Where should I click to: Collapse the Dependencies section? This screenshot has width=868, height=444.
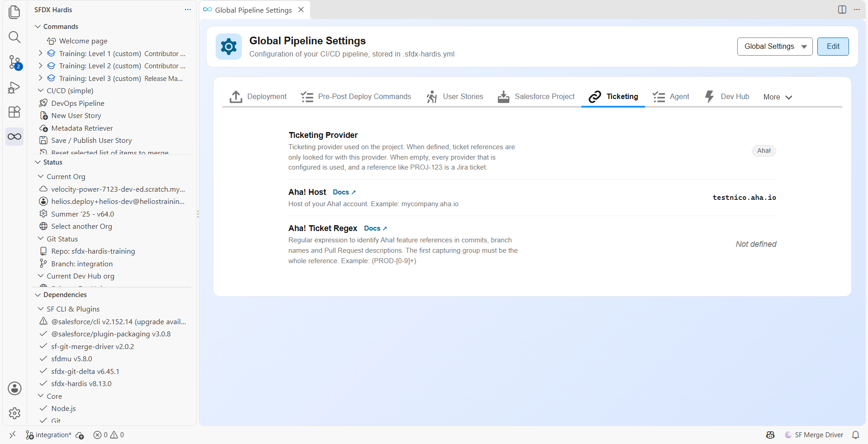38,295
